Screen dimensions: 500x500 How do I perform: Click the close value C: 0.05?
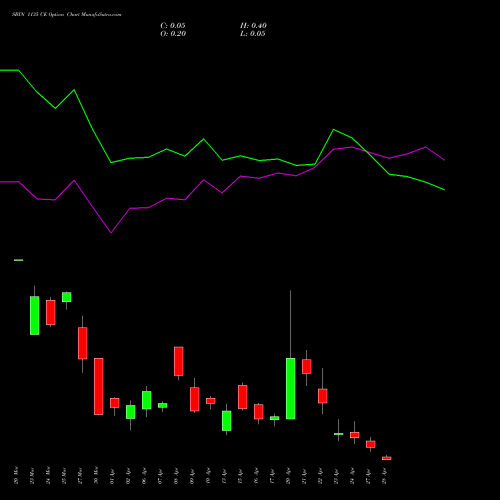click(173, 26)
